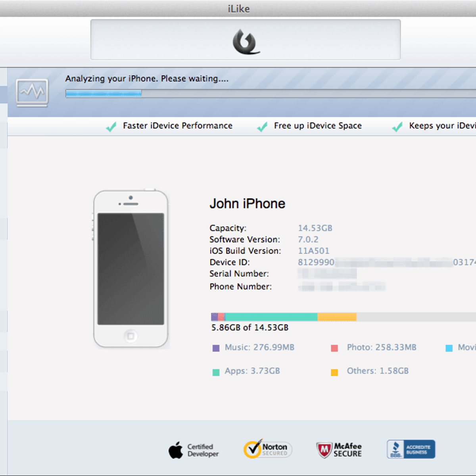Click the white iPhone device image
This screenshot has width=476, height=476.
click(x=131, y=269)
